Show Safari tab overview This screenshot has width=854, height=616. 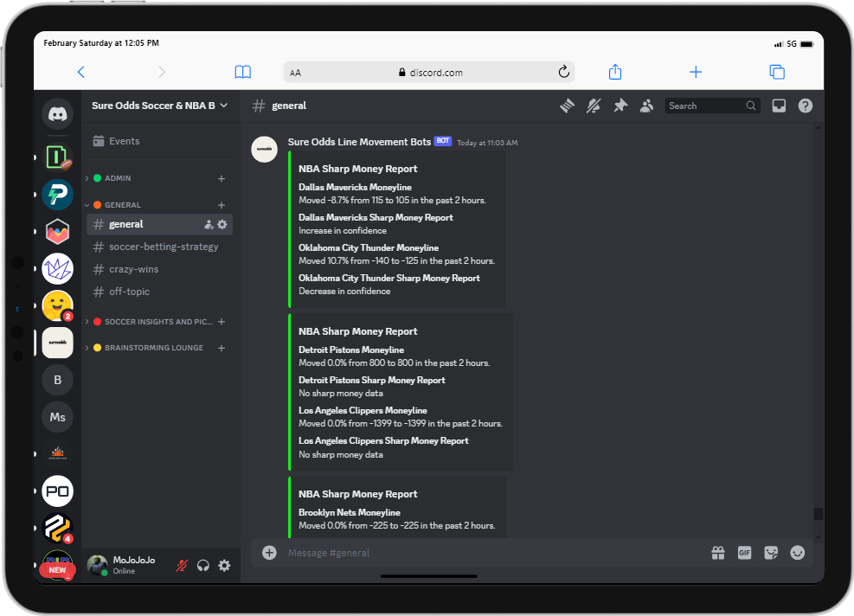[777, 72]
